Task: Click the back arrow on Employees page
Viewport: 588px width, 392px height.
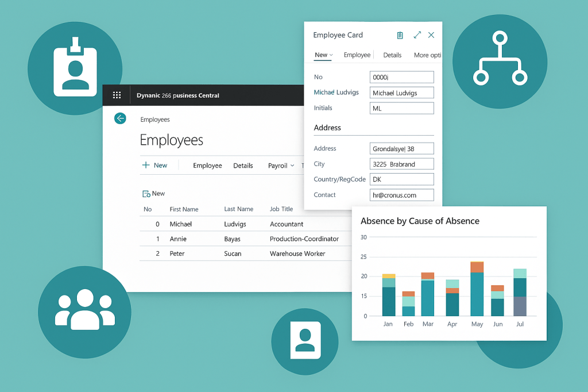Action: [121, 118]
